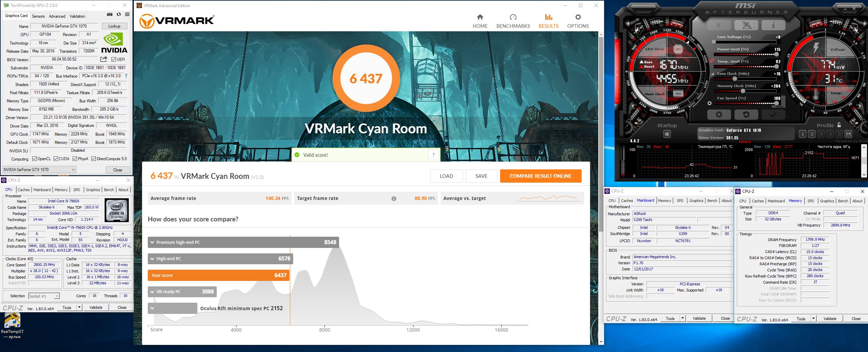Open the Bench tab in left CPU-Z
This screenshot has height=352, width=868.
pos(109,190)
